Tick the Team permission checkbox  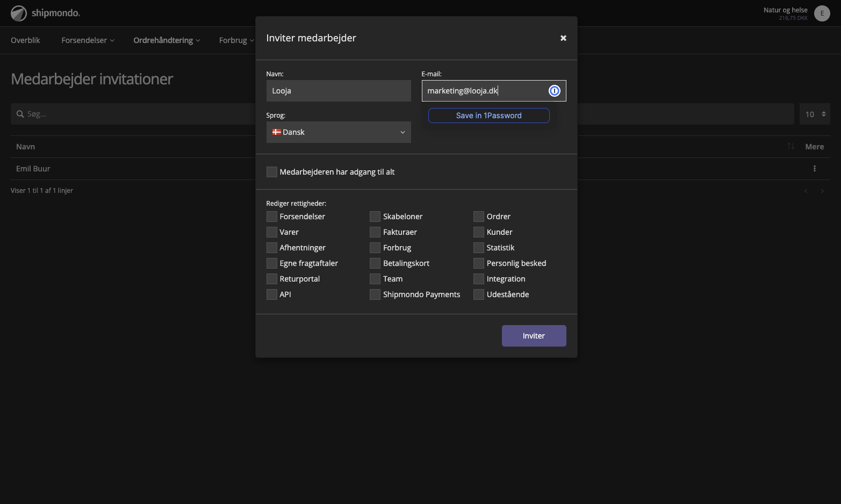[x=375, y=279]
